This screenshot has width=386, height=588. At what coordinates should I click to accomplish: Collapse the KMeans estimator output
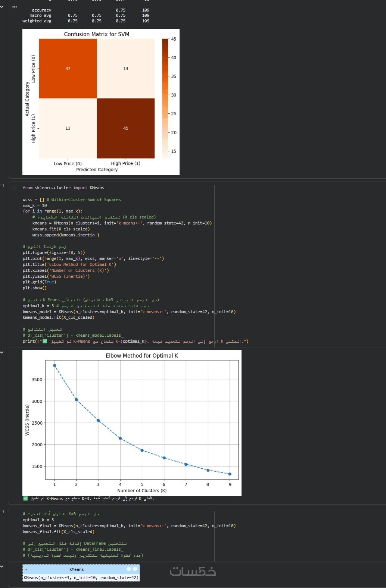click(2, 567)
